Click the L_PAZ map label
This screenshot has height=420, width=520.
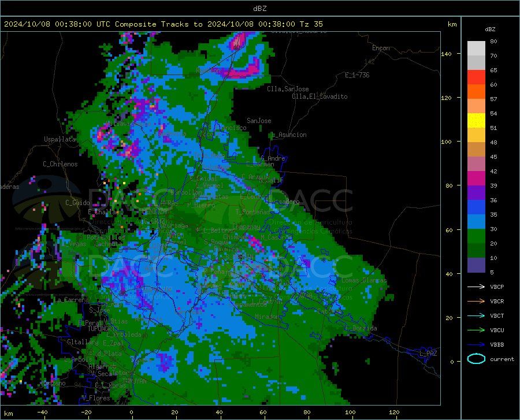tap(429, 354)
